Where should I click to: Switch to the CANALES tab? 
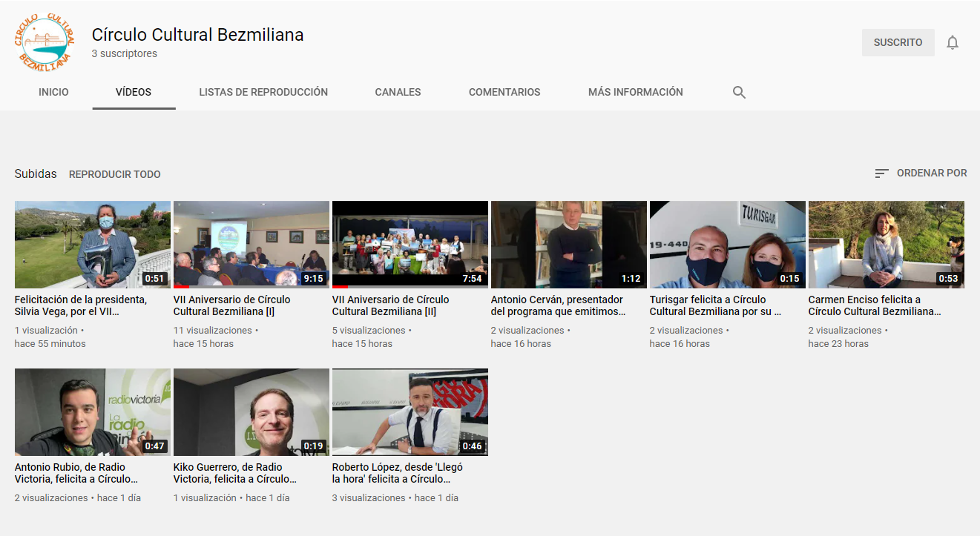[398, 92]
